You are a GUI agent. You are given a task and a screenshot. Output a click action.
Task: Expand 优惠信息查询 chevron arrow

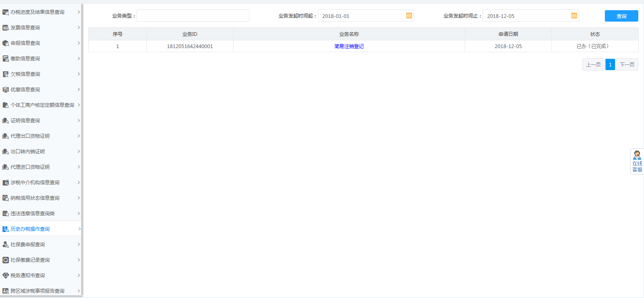click(x=79, y=90)
